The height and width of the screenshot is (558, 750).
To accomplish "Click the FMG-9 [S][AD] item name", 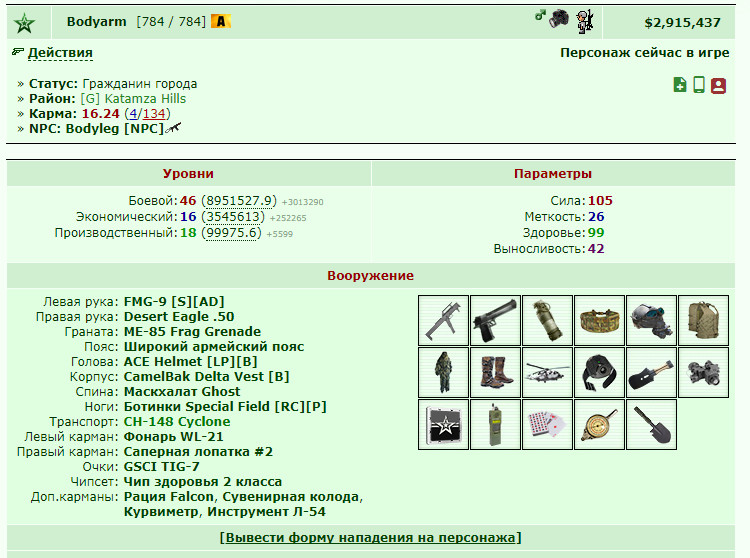I will click(174, 302).
